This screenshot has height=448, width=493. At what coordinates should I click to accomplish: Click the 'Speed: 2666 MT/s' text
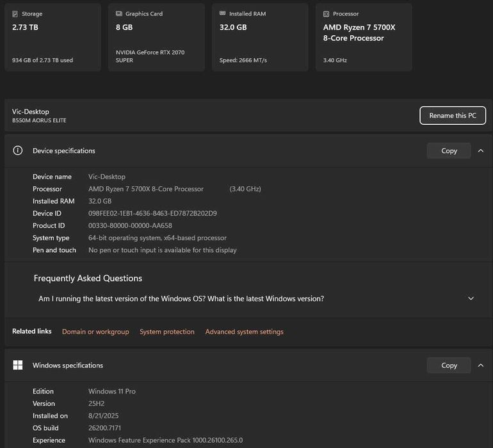(x=243, y=60)
